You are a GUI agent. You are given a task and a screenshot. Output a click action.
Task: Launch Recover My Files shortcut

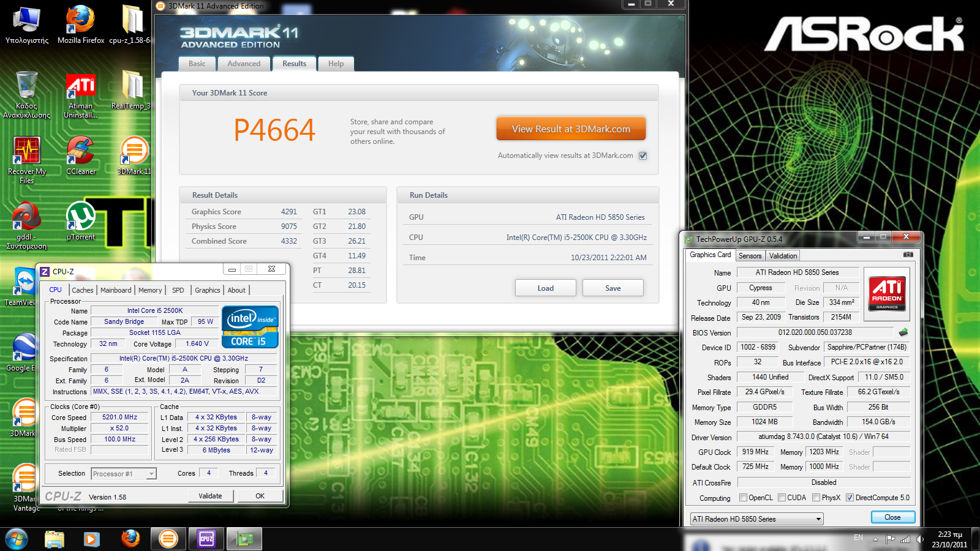27,160
